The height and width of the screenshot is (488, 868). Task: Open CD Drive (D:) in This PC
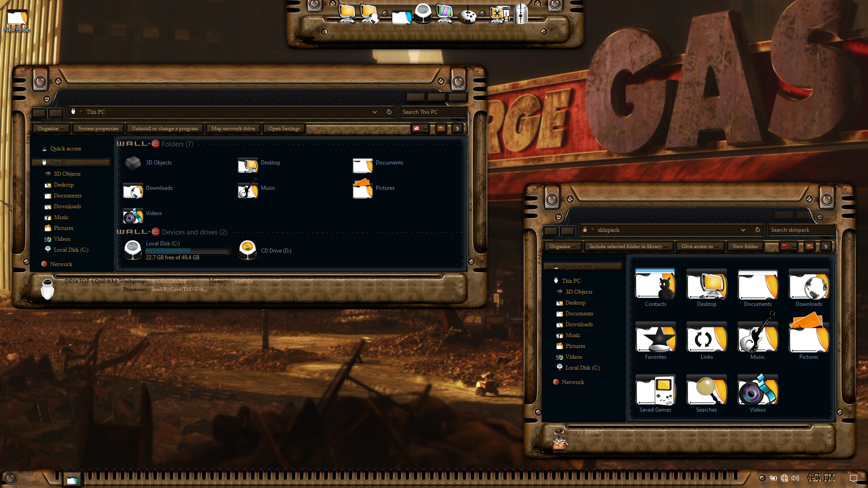[266, 250]
